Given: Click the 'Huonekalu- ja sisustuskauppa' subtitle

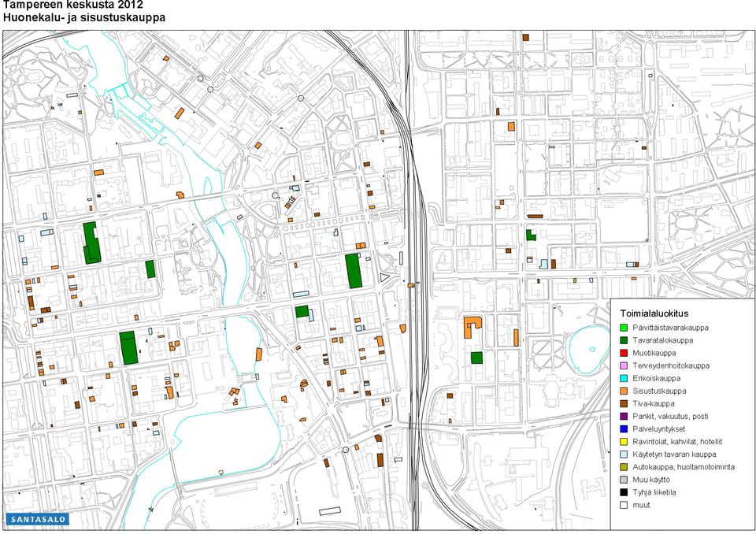Looking at the screenshot, I should click(84, 18).
